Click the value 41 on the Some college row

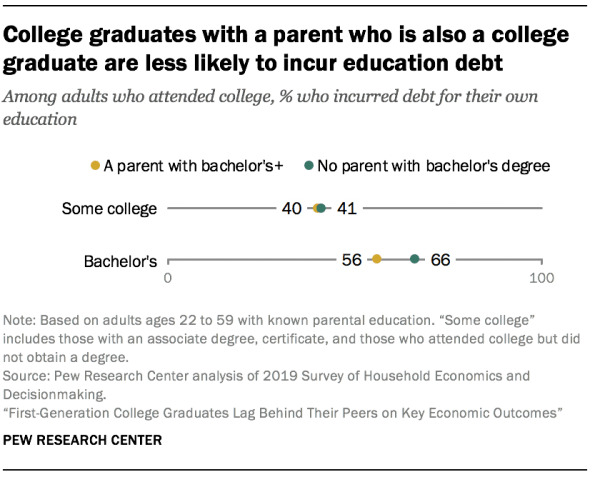point(346,208)
